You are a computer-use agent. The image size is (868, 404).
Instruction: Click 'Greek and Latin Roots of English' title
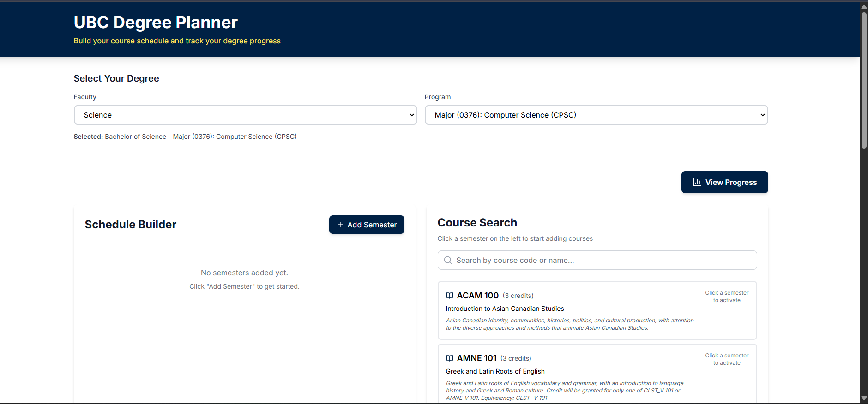tap(495, 371)
